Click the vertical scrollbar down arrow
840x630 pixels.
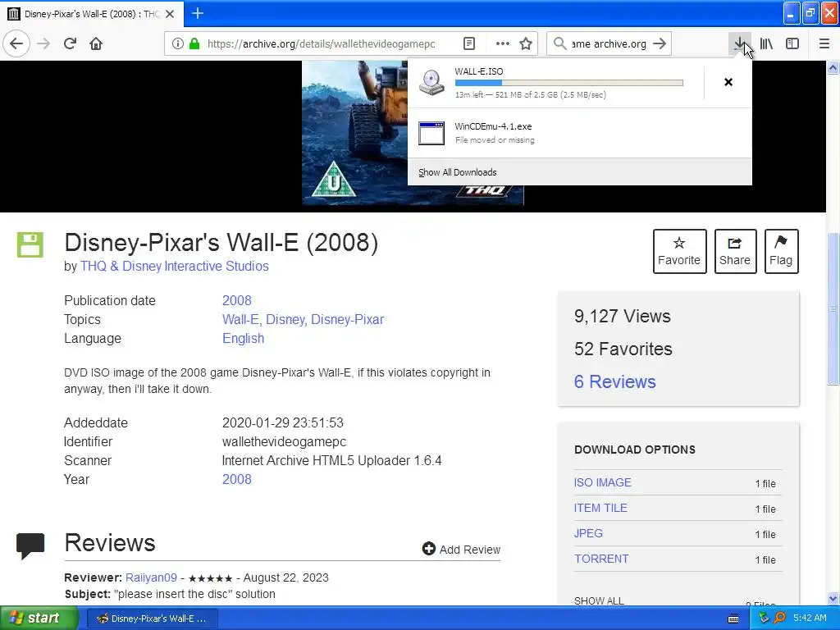[833, 598]
